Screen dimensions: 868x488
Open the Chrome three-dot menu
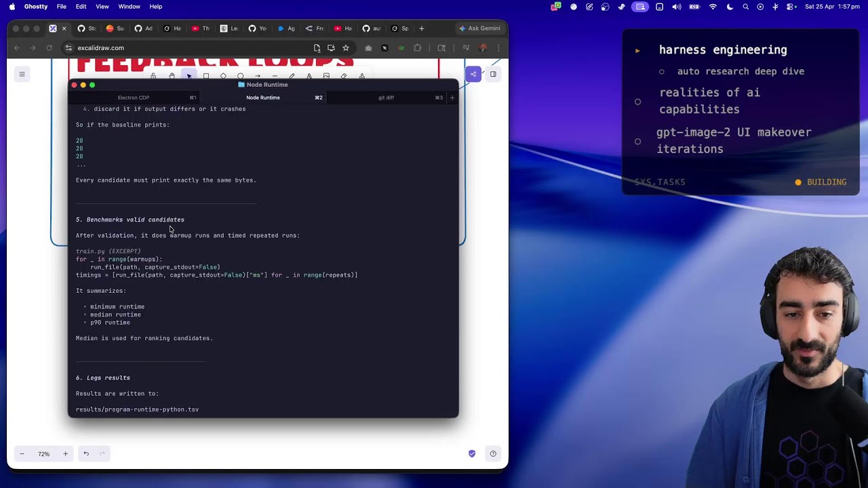pos(498,48)
